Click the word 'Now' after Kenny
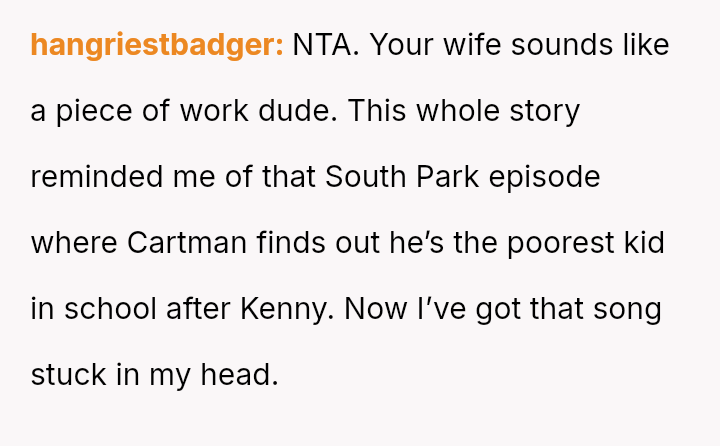The width and height of the screenshot is (720, 446). tap(372, 309)
